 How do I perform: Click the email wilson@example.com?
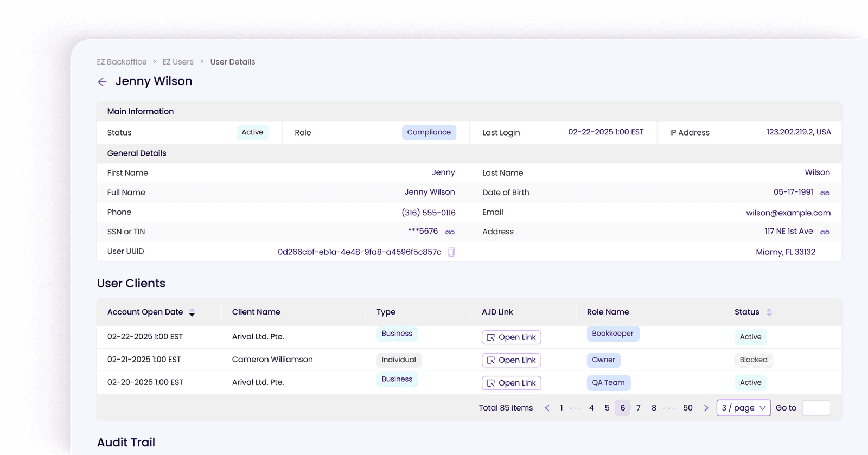point(788,213)
